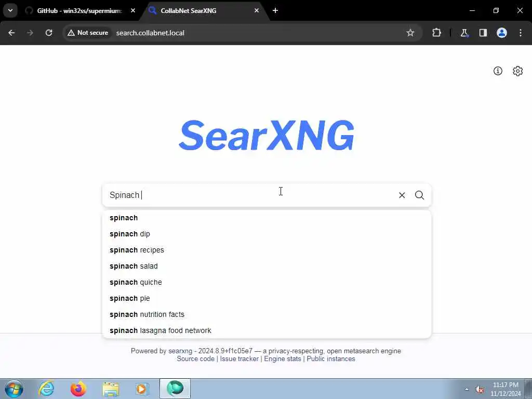The image size is (532, 399).
Task: Click the Supermium browser taskbar button
Action: point(175,389)
